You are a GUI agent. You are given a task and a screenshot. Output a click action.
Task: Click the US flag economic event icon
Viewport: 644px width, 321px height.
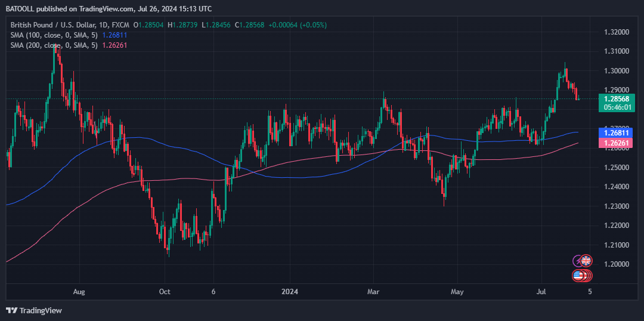click(578, 276)
